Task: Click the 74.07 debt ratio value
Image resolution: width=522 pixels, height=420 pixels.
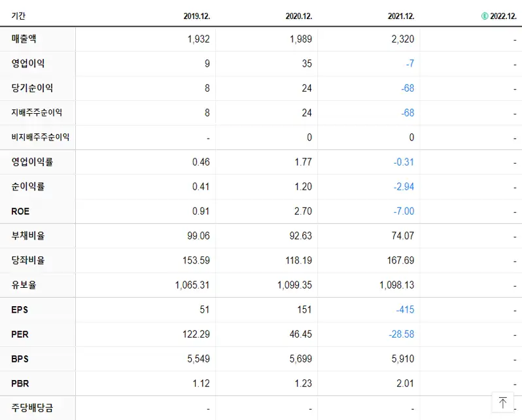Action: tap(403, 236)
